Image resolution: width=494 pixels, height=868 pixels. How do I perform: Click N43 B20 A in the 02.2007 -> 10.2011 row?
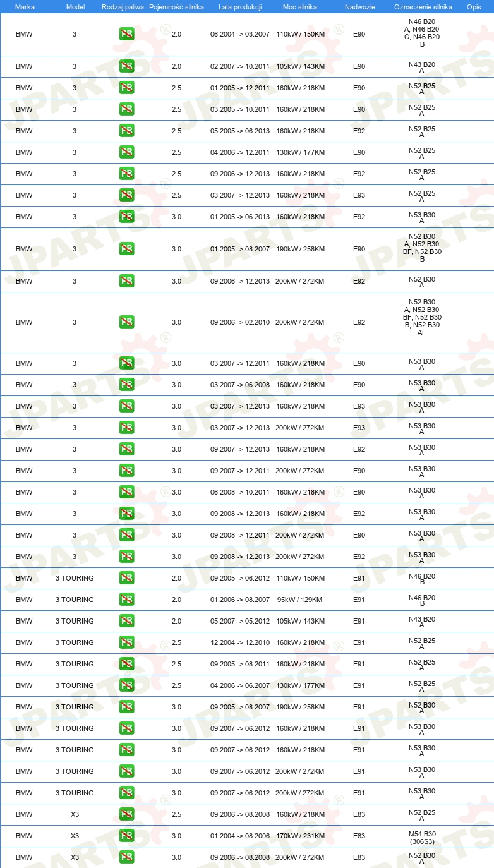422,67
